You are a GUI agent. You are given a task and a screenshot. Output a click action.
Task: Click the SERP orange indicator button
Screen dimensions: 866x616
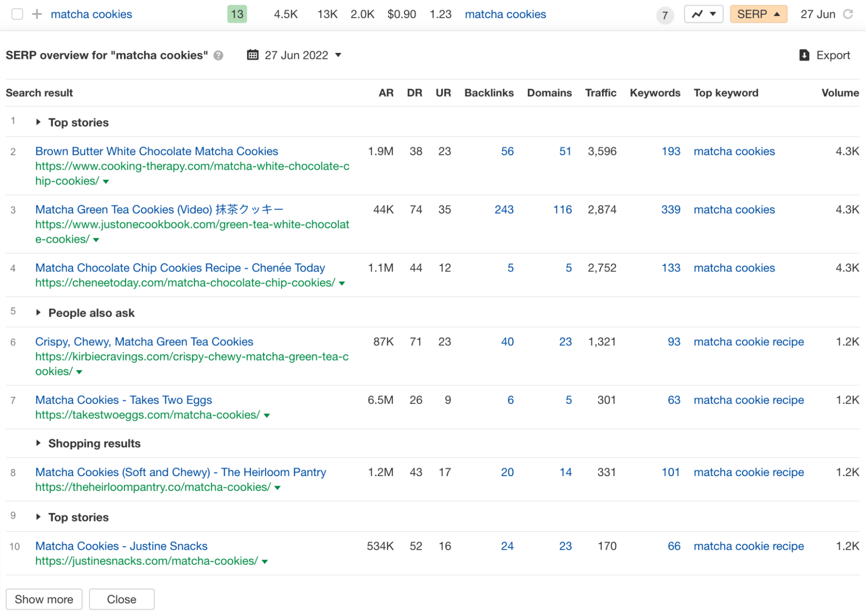coord(759,13)
